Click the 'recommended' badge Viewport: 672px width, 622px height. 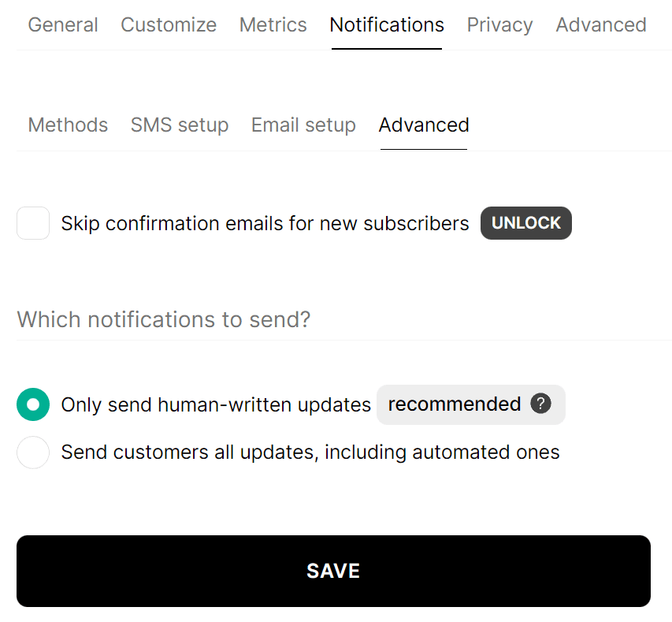(x=455, y=404)
